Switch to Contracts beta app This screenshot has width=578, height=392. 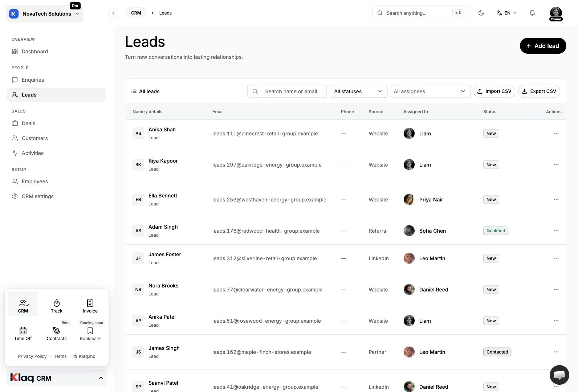(57, 334)
